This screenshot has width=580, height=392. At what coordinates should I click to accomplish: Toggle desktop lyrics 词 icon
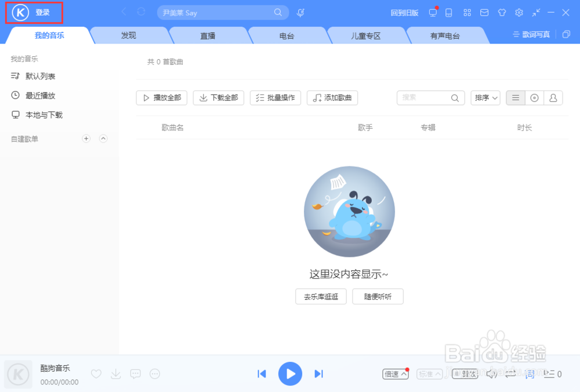(530, 374)
